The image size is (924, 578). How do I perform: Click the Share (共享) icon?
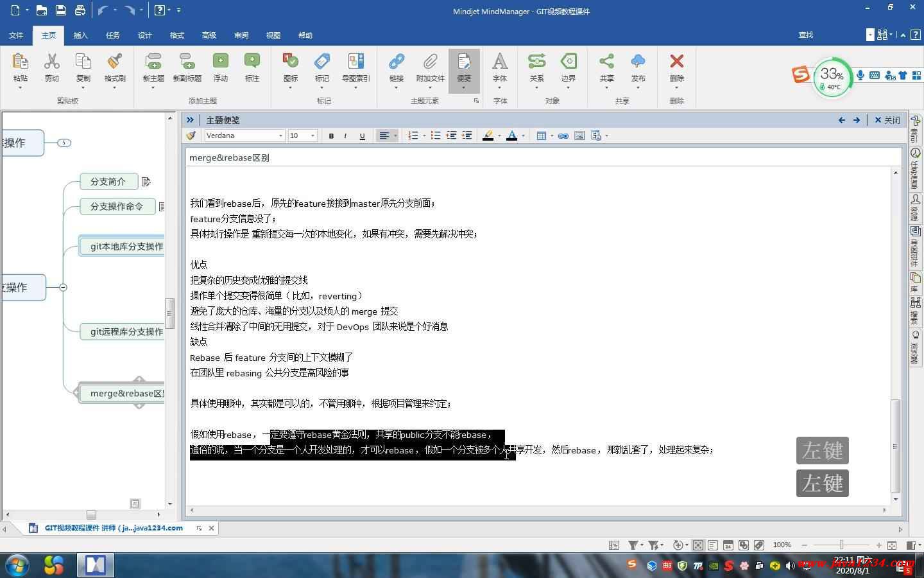606,62
